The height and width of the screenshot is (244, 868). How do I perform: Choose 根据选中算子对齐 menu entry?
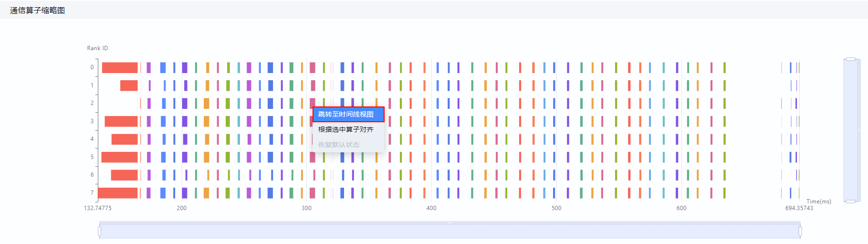[x=348, y=129]
